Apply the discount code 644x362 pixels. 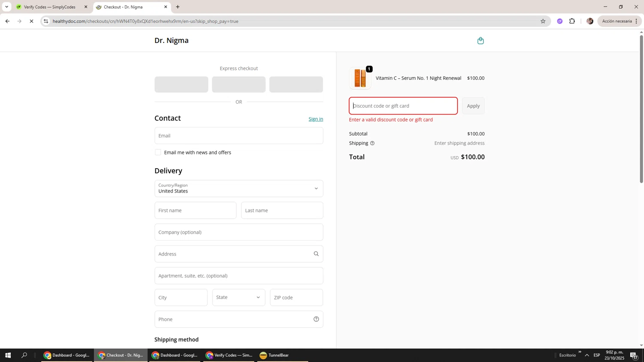click(x=473, y=106)
